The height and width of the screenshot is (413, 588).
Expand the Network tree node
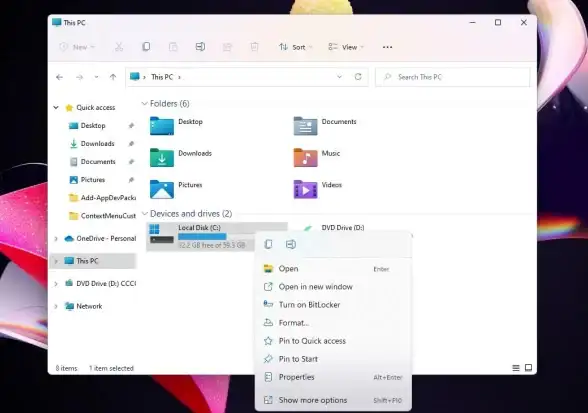[x=56, y=306]
